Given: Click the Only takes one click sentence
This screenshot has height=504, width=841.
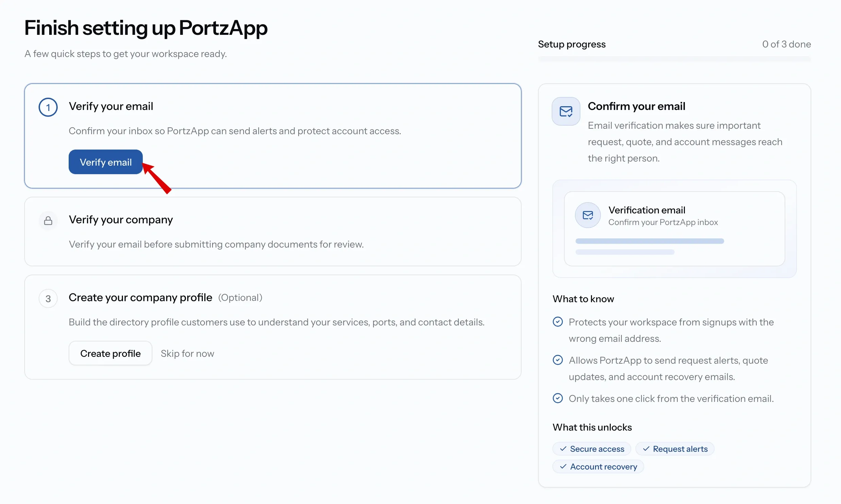Looking at the screenshot, I should point(671,398).
